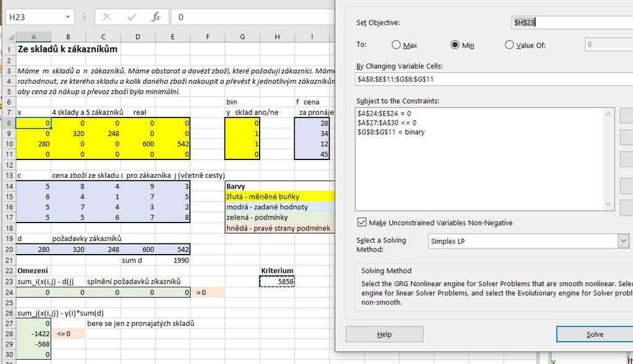Click cell A28 showing -1422
Viewport: 633px width, 364px height.
pos(33,334)
